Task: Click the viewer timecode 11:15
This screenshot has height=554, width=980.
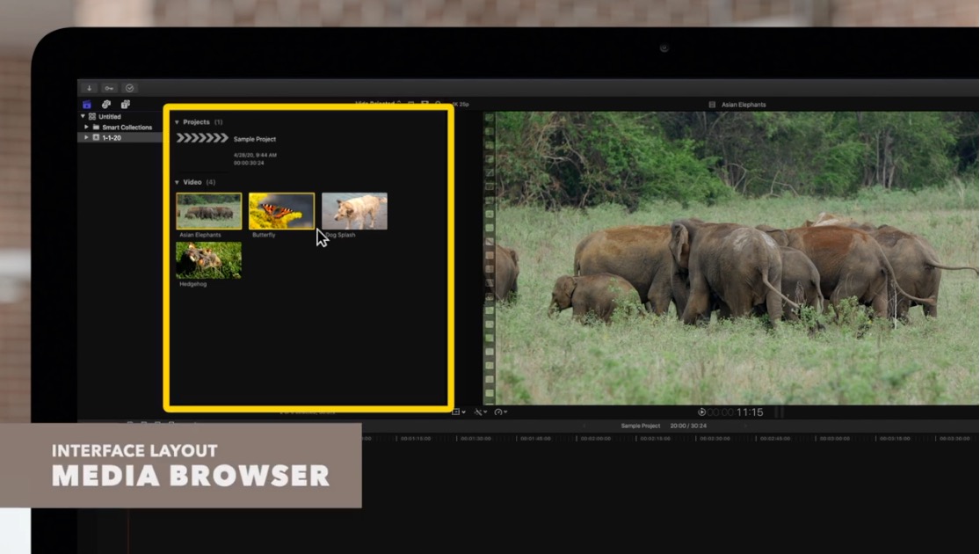Action: pyautogui.click(x=750, y=412)
